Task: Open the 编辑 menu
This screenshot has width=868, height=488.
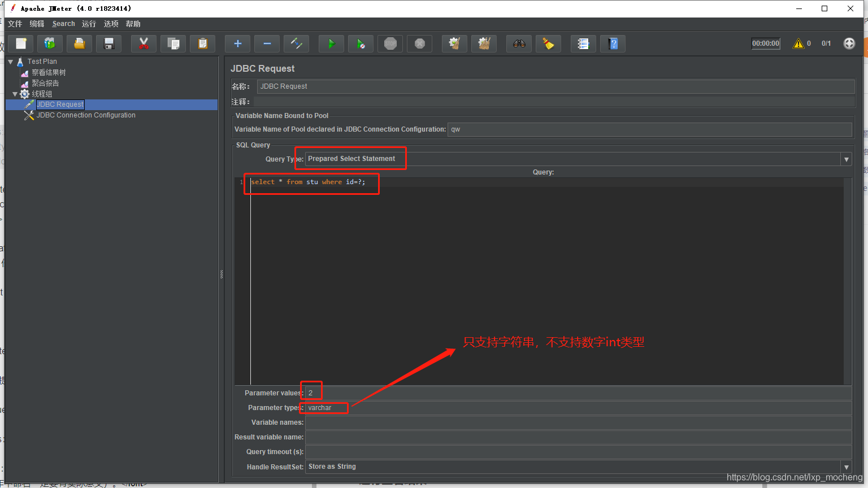Action: [37, 24]
